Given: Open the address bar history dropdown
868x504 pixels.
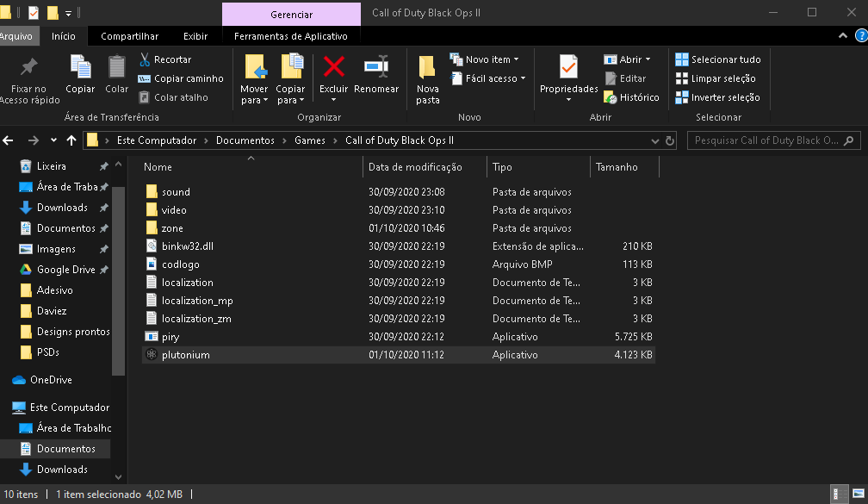Looking at the screenshot, I should click(654, 140).
